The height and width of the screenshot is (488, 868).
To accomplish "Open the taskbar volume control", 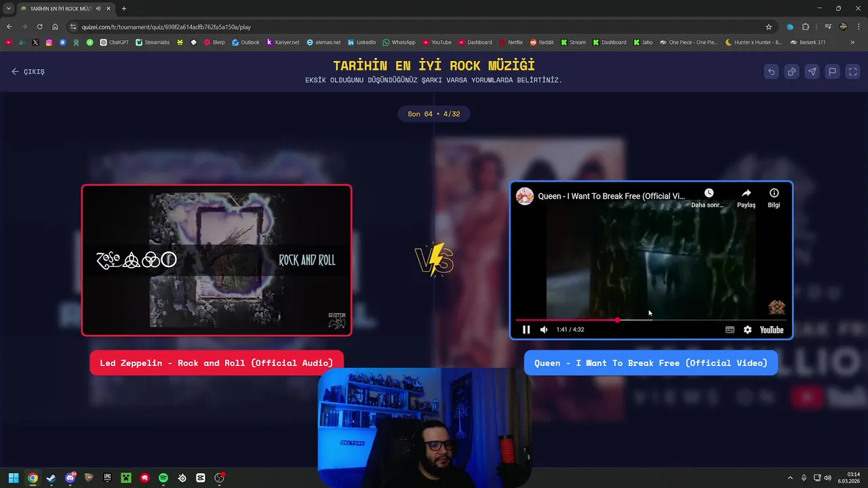I will pyautogui.click(x=827, y=478).
